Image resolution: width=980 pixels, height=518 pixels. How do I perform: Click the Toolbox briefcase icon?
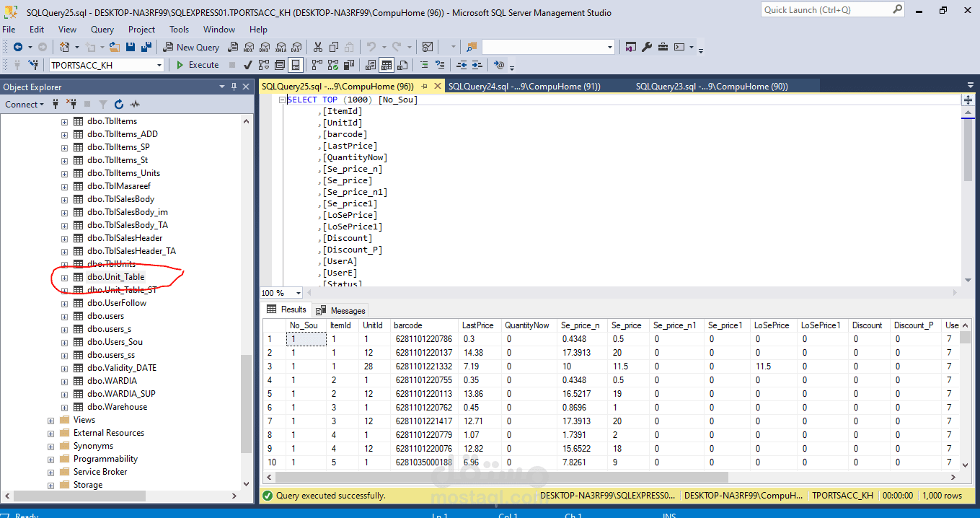(663, 47)
